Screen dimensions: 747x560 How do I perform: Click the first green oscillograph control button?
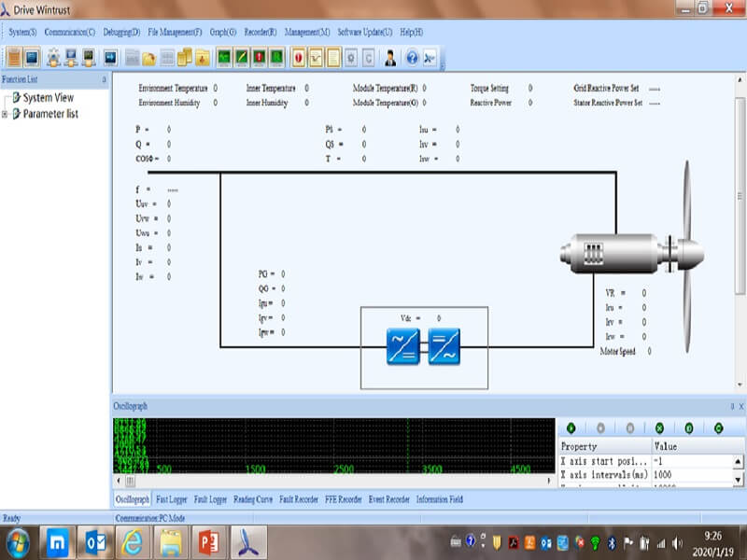pos(571,427)
